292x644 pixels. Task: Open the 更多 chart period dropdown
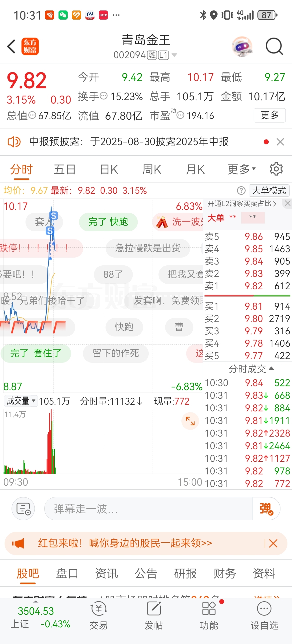[x=242, y=169]
